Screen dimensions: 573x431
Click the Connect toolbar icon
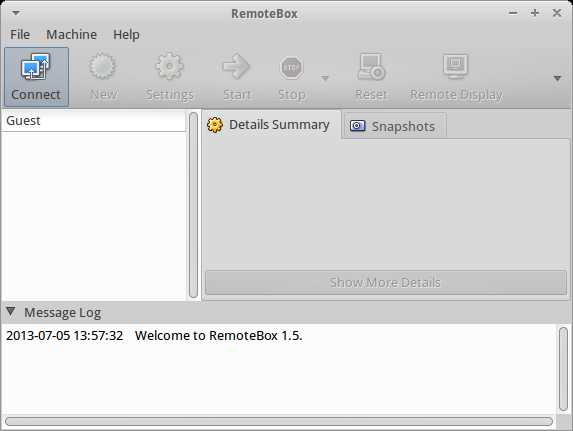(x=35, y=67)
